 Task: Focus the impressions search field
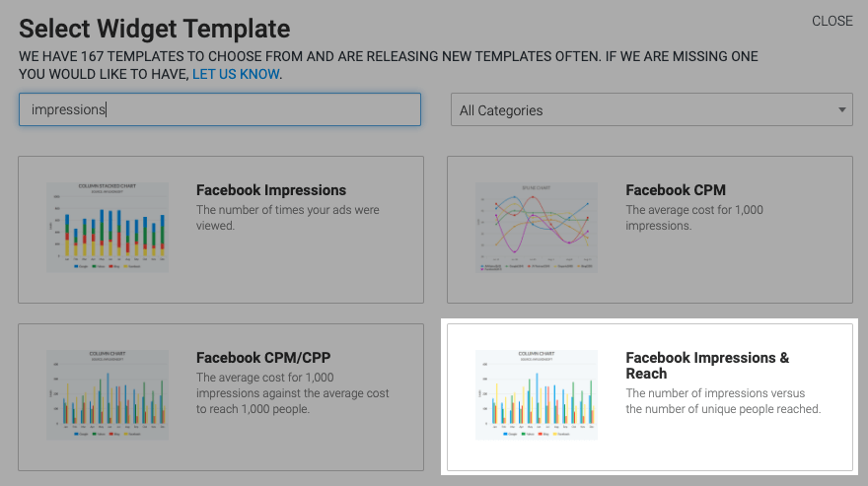[x=220, y=109]
